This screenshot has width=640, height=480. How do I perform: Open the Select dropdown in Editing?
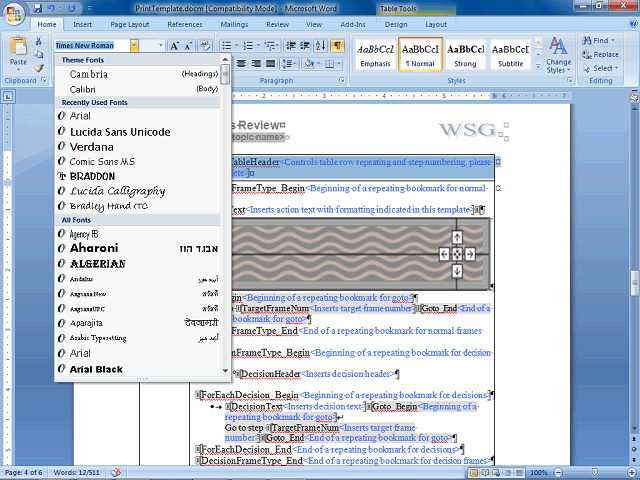(x=601, y=68)
